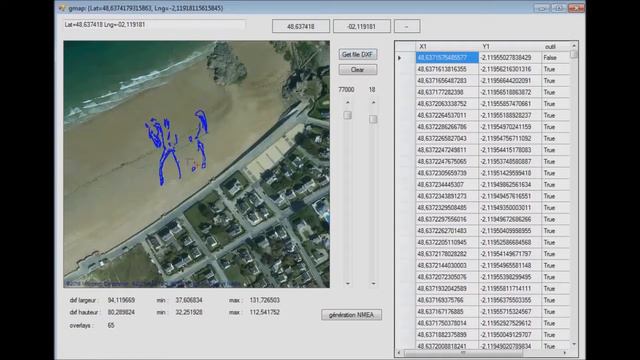Screen dimensions: 640x360
Task: Click the up arrow of the 18 slider
Action: [x=373, y=102]
